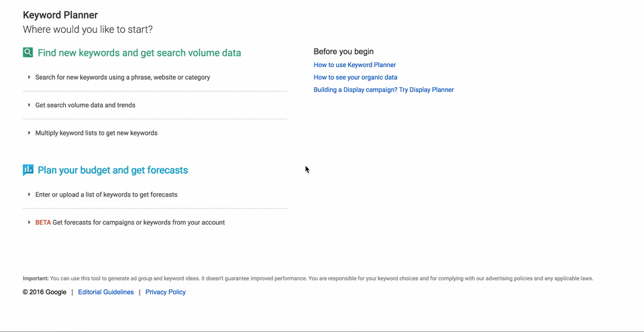Viewport: 644px width, 332px height.
Task: Open 'Multiply keyword lists to get new keywords'
Action: click(x=96, y=133)
